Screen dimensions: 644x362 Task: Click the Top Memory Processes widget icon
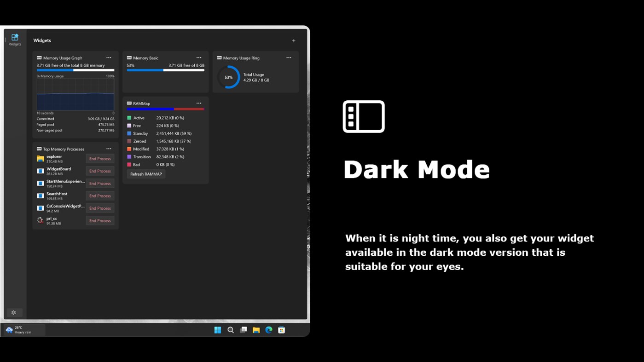tap(39, 149)
